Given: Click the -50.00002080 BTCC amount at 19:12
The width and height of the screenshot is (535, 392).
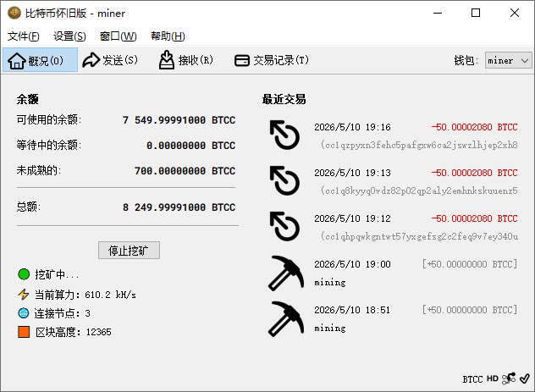Looking at the screenshot, I should pyautogui.click(x=475, y=218).
